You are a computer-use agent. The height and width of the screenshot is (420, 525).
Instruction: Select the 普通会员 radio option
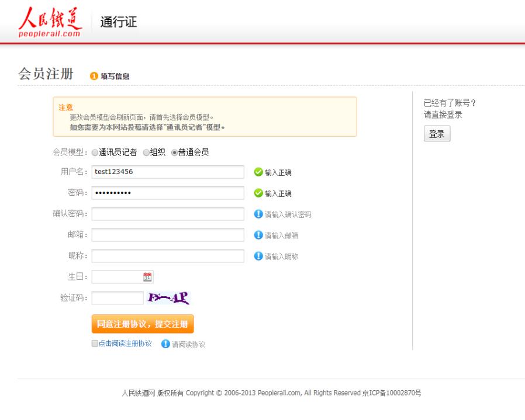[x=174, y=152]
